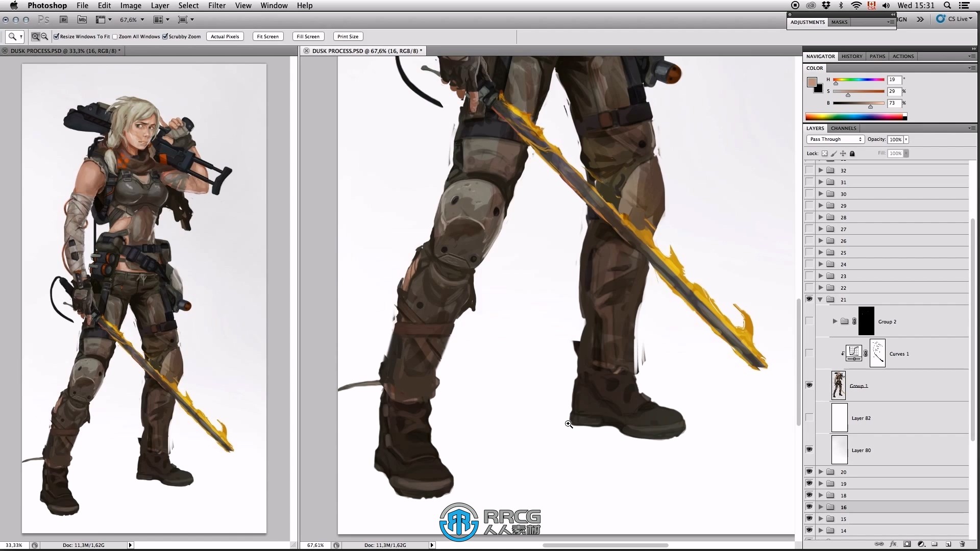Click the Dropbox icon in the menu bar
This screenshot has width=980, height=551.
pos(826,6)
